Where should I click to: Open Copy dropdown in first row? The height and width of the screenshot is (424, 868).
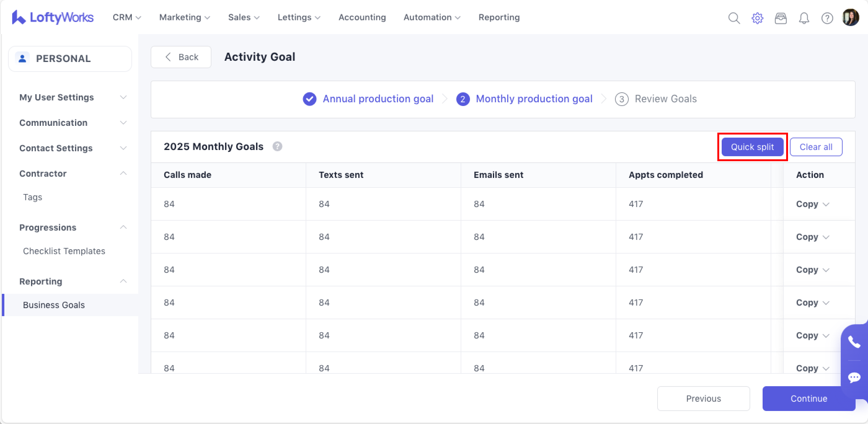click(x=812, y=204)
